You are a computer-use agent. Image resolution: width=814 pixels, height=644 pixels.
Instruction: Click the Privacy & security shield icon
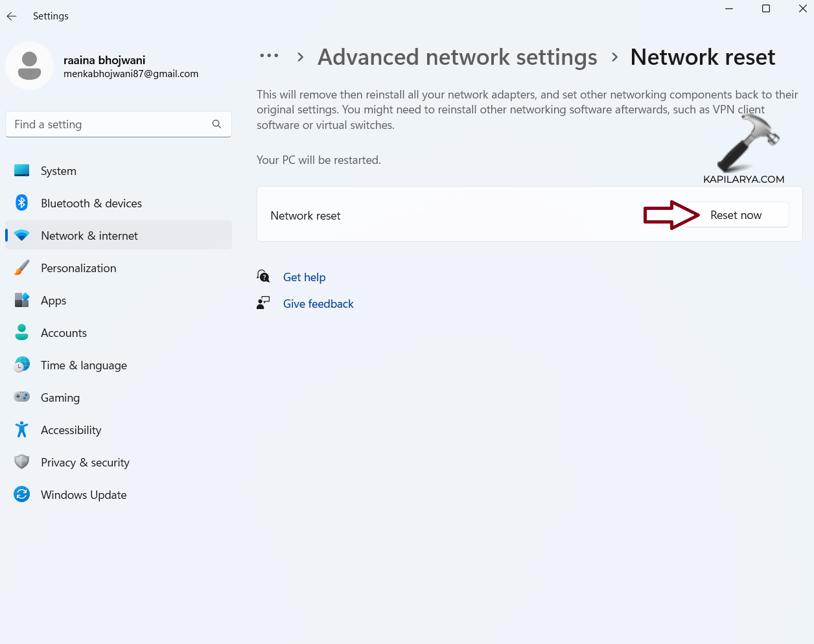21,462
